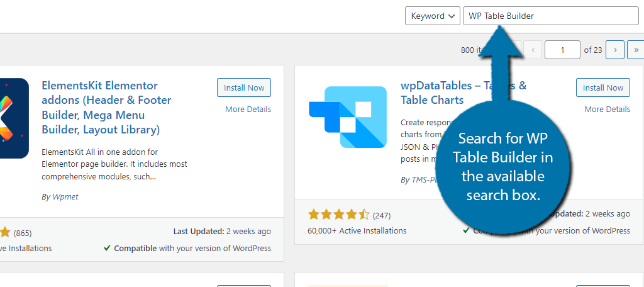
Task: Click the (247) ratings count
Action: click(382, 215)
